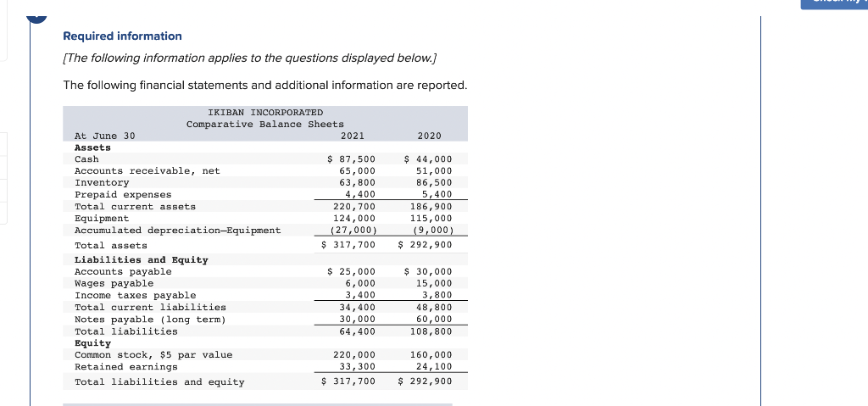The image size is (868, 406).
Task: Click 'Notes payable (long term)' row label
Action: 150,320
